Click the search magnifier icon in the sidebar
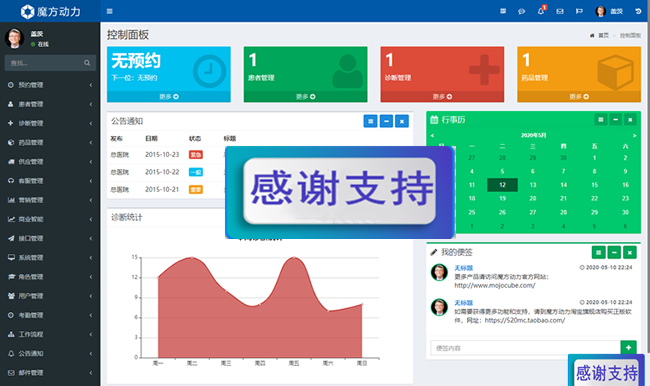Viewport: 650px width, 386px height. (87, 63)
